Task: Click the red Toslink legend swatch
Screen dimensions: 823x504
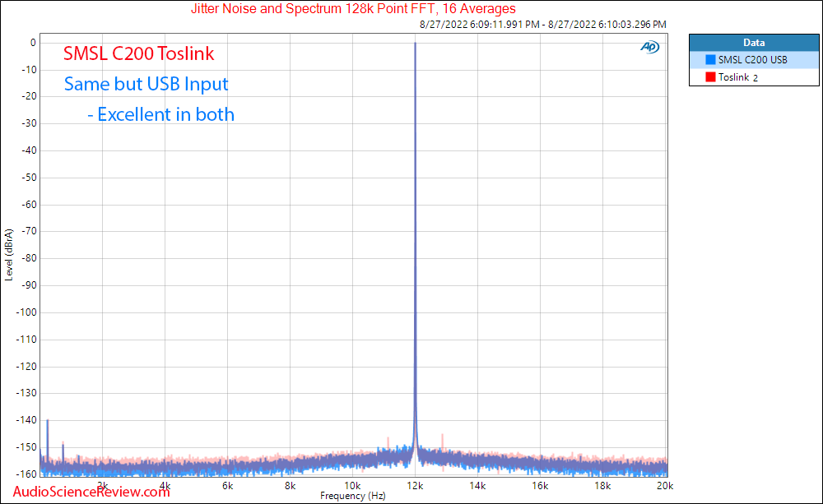Action: 710,77
